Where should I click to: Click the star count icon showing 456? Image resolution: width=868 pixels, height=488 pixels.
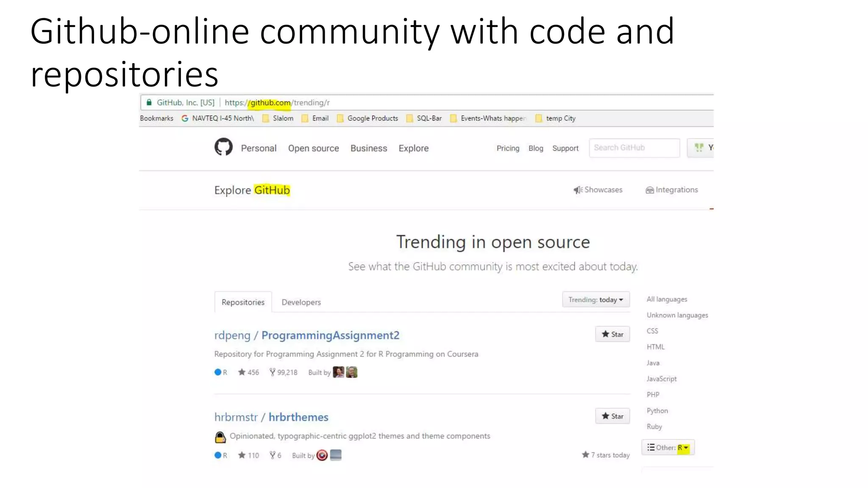click(x=242, y=372)
